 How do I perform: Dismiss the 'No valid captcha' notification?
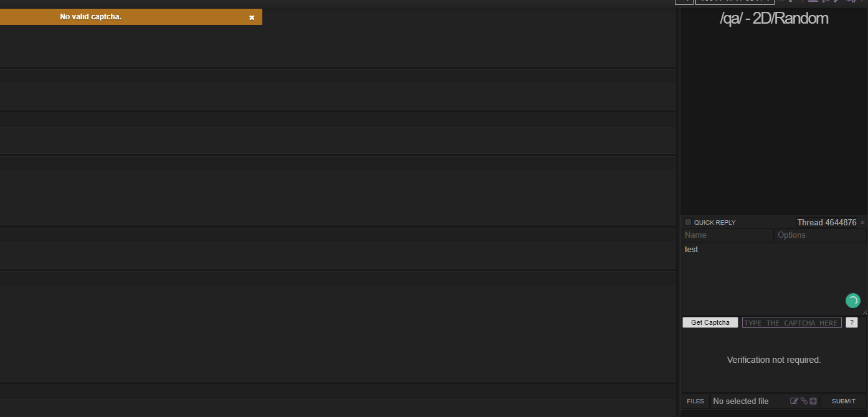252,17
